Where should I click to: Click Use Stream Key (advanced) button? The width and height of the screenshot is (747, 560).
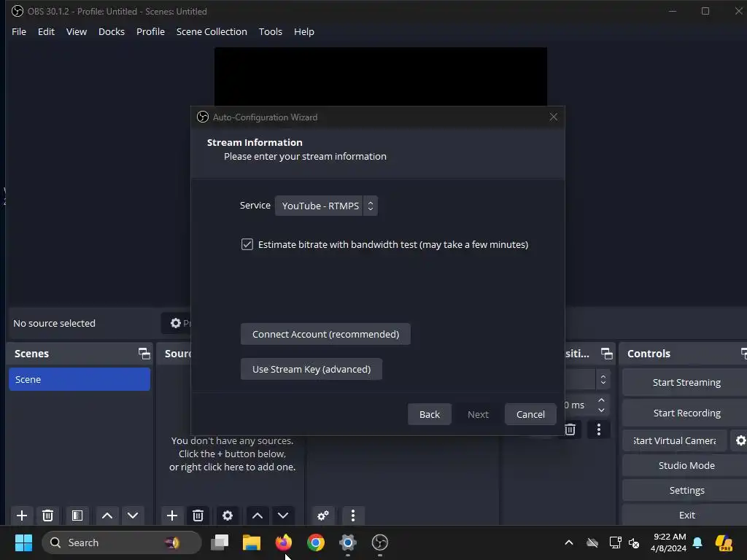click(311, 369)
